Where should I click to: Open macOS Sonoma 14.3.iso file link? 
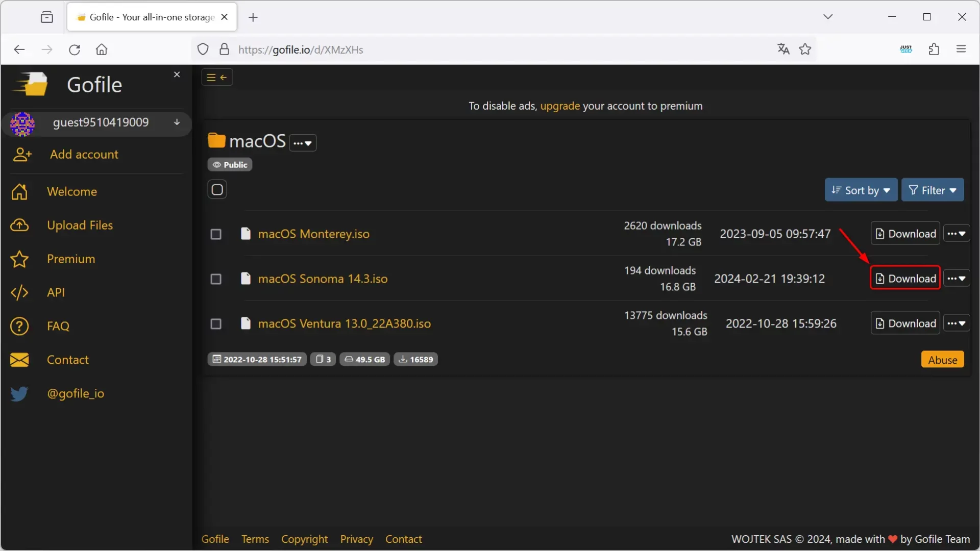[x=323, y=279]
